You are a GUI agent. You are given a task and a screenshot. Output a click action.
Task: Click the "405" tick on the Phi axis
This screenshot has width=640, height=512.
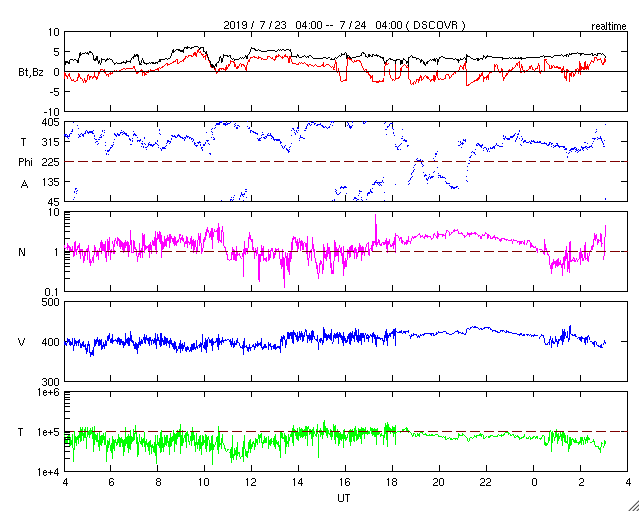point(52,122)
